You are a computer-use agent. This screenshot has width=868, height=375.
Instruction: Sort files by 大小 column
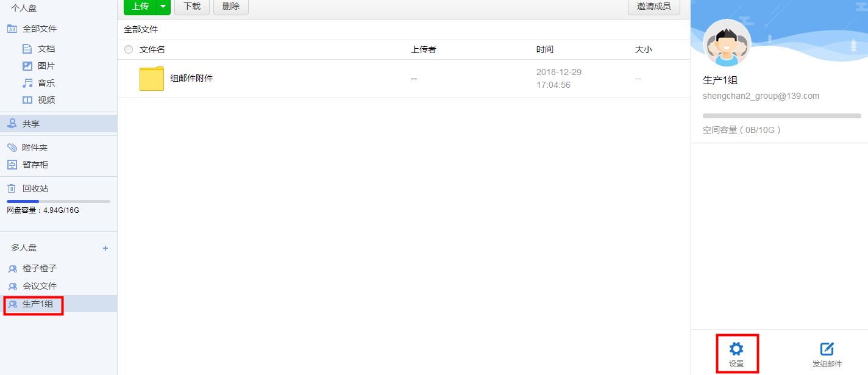tap(643, 49)
